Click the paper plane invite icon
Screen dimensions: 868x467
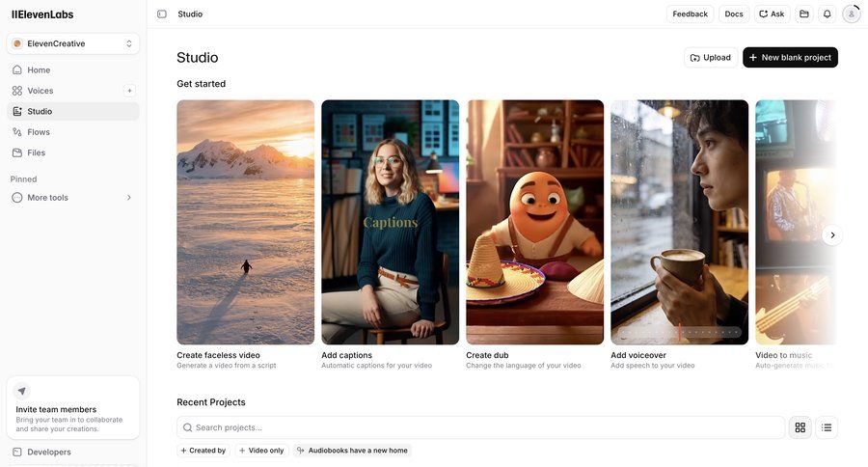[x=21, y=391]
